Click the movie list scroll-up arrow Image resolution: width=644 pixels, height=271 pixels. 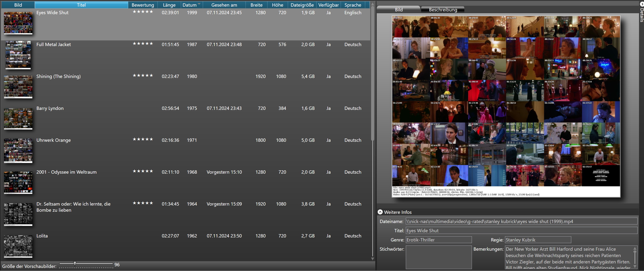[373, 4]
